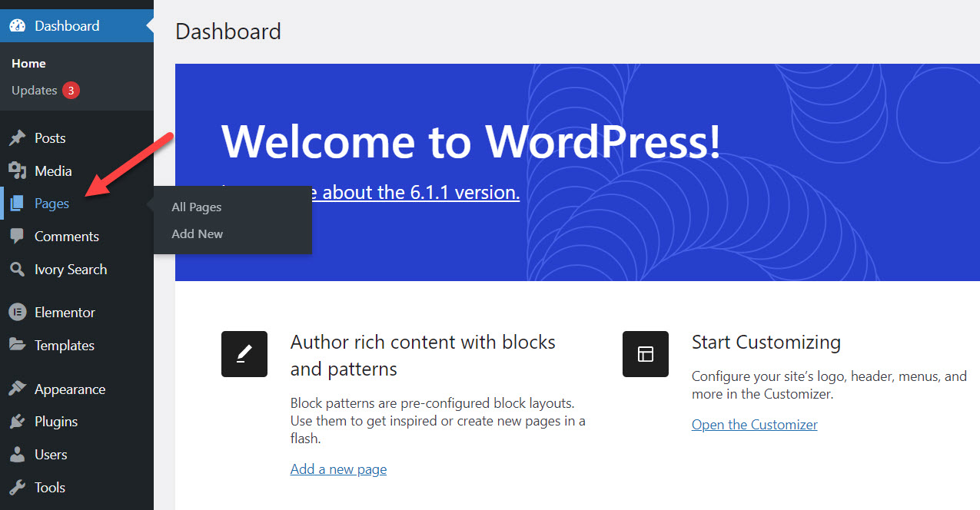The image size is (980, 510).
Task: Open the Pages menu
Action: click(x=77, y=204)
